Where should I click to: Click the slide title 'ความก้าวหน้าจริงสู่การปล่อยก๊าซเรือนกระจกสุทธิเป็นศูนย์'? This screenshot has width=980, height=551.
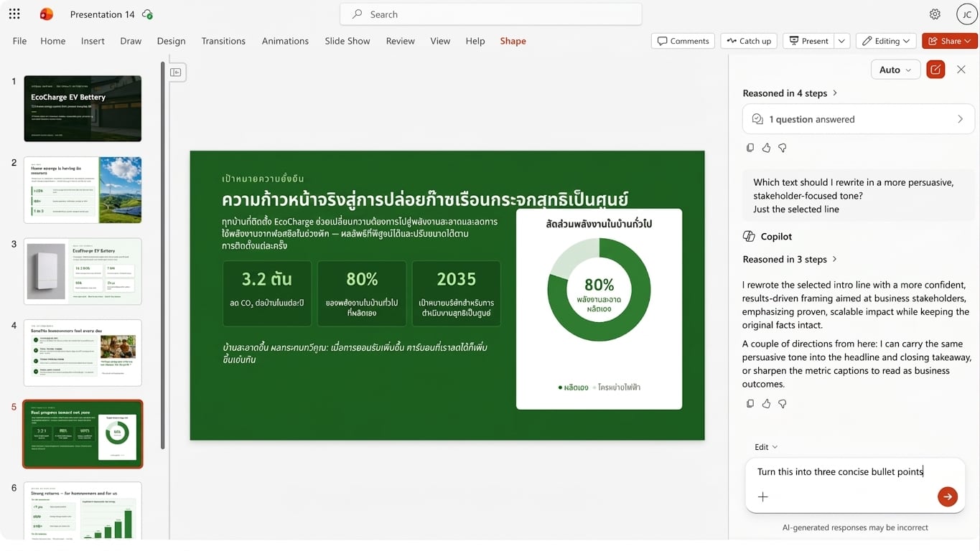tap(425, 198)
